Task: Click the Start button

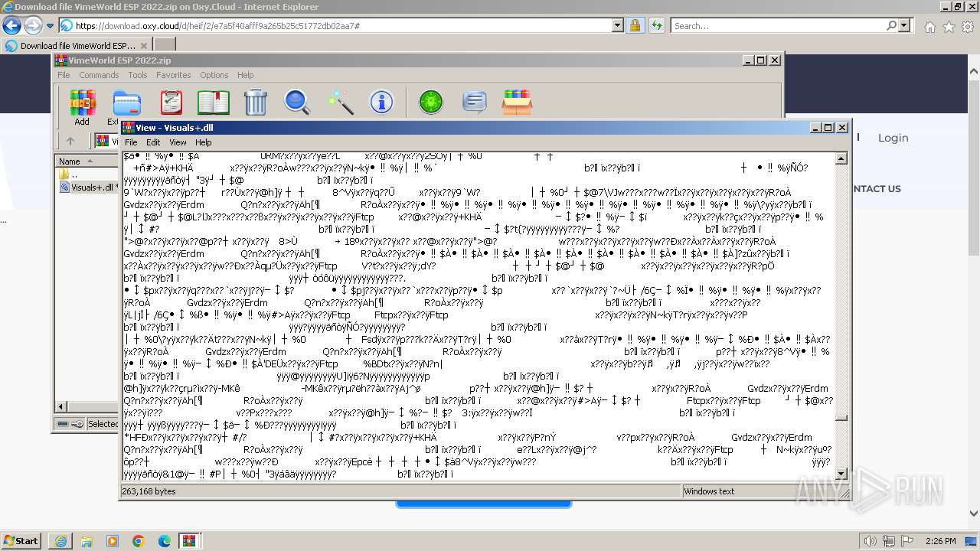Action: click(x=21, y=541)
